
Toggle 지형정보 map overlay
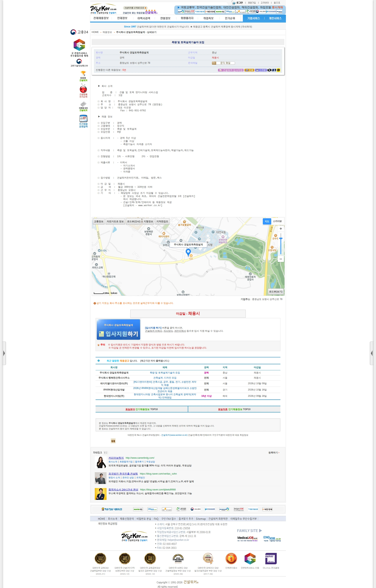pos(148,221)
